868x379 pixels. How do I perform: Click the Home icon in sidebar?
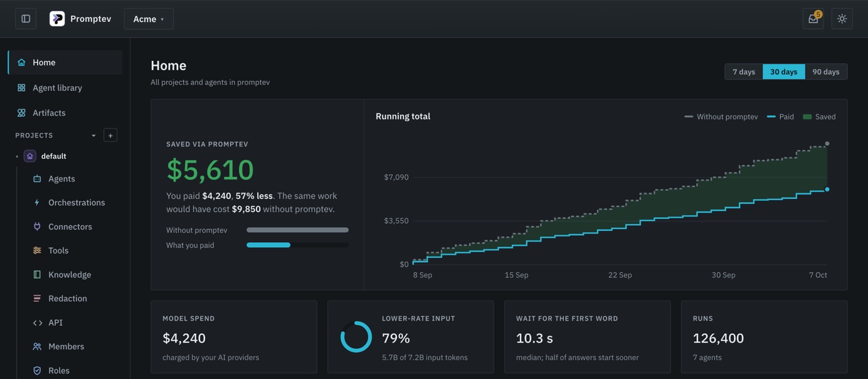pyautogui.click(x=21, y=62)
